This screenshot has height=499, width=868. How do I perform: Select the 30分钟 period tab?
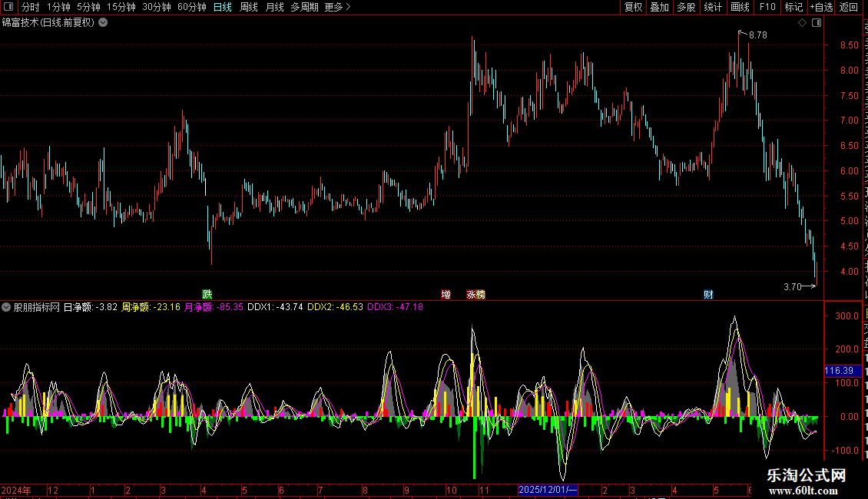coord(156,7)
